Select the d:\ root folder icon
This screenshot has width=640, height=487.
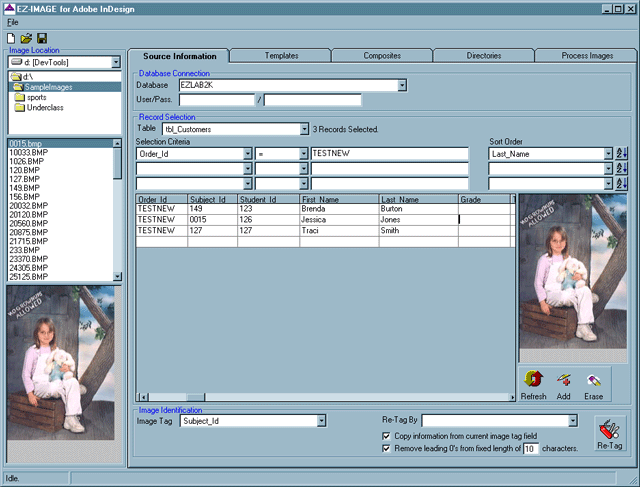click(x=16, y=77)
